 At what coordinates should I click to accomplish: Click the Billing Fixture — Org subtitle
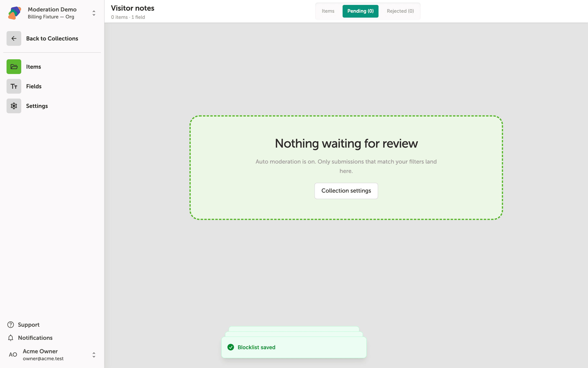coord(51,17)
